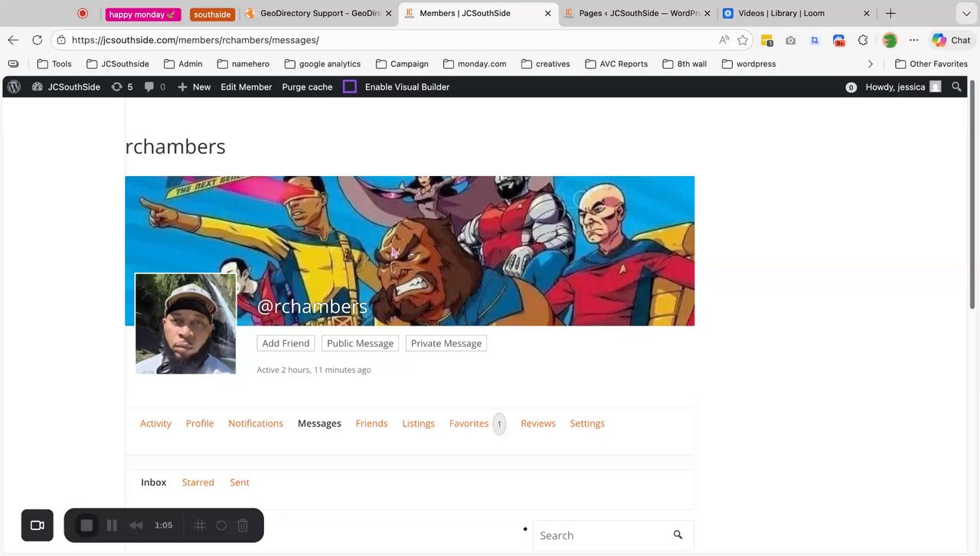Open browser Settings and more menu
The width and height of the screenshot is (980, 556).
click(x=913, y=41)
